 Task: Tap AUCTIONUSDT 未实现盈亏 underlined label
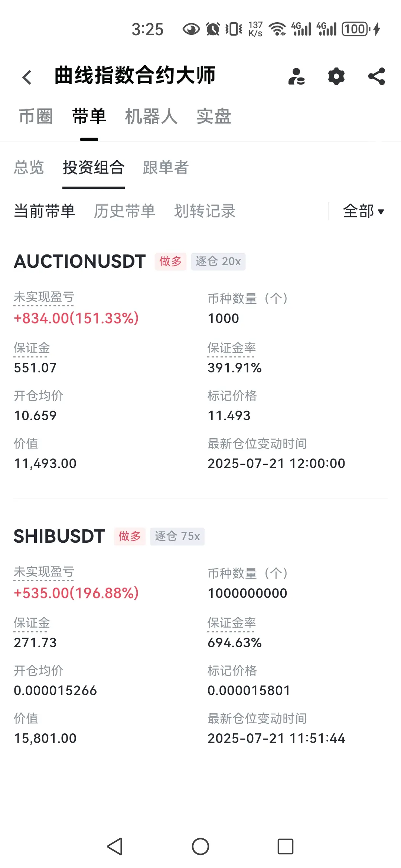pos(44,297)
